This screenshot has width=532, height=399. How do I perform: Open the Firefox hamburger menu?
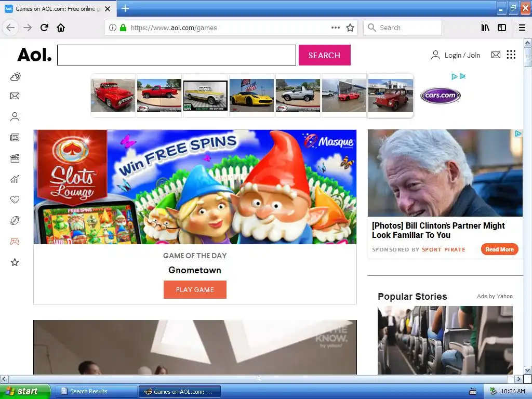(522, 28)
